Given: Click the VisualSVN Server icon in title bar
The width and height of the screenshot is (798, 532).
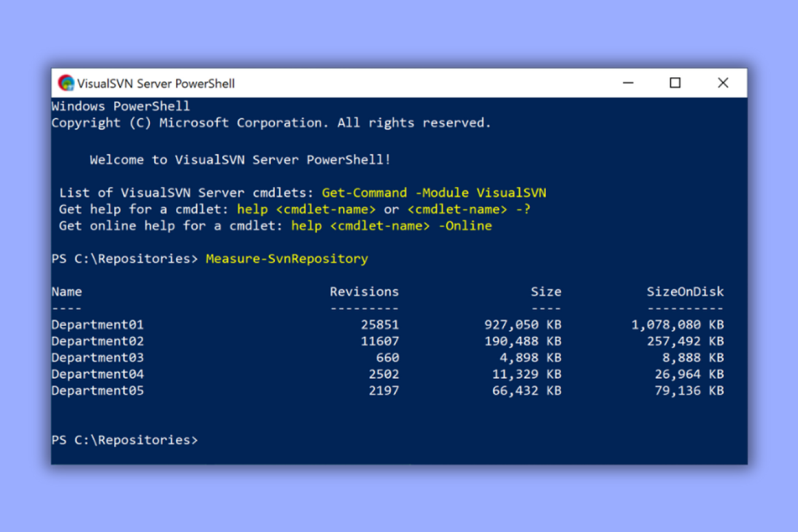Looking at the screenshot, I should pyautogui.click(x=66, y=83).
